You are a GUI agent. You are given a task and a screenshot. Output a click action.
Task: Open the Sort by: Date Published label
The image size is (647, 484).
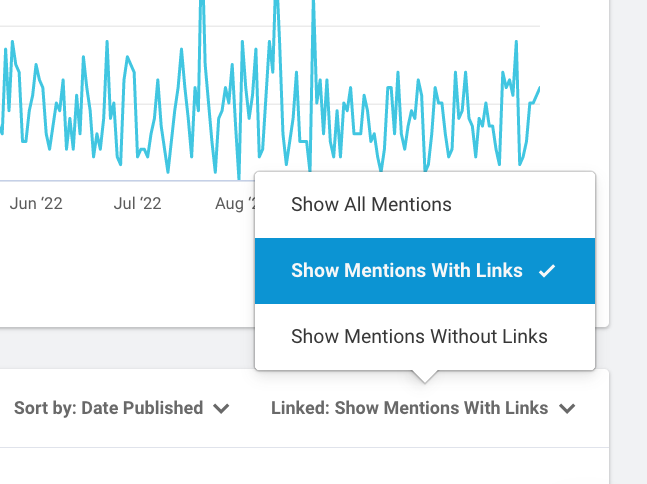click(x=108, y=408)
